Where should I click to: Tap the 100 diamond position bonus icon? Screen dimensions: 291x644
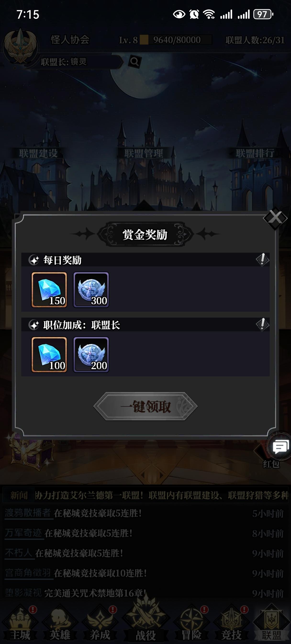[x=49, y=355]
